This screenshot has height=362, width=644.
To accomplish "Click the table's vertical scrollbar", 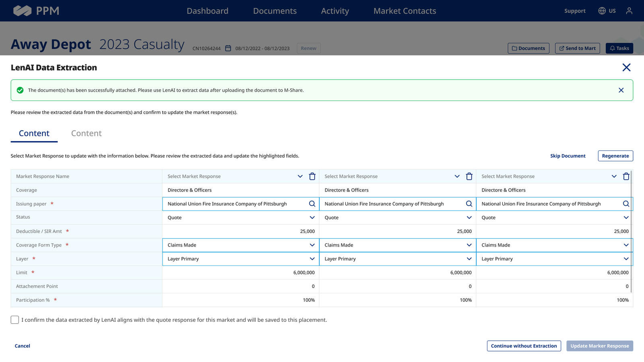I will (631, 231).
